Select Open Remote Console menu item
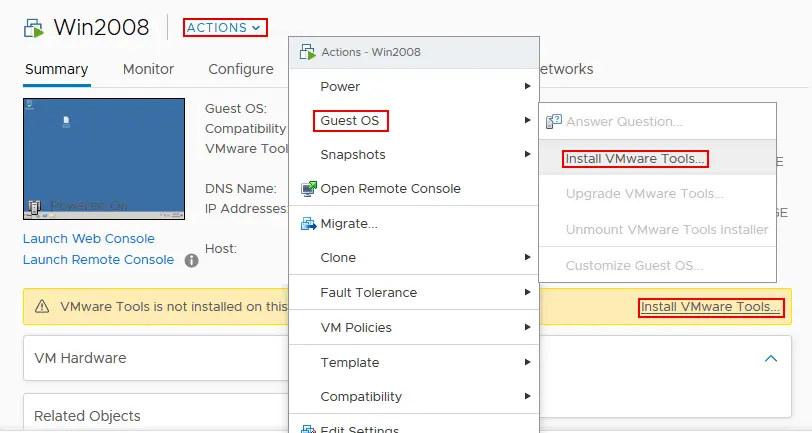This screenshot has height=433, width=812. [414, 189]
